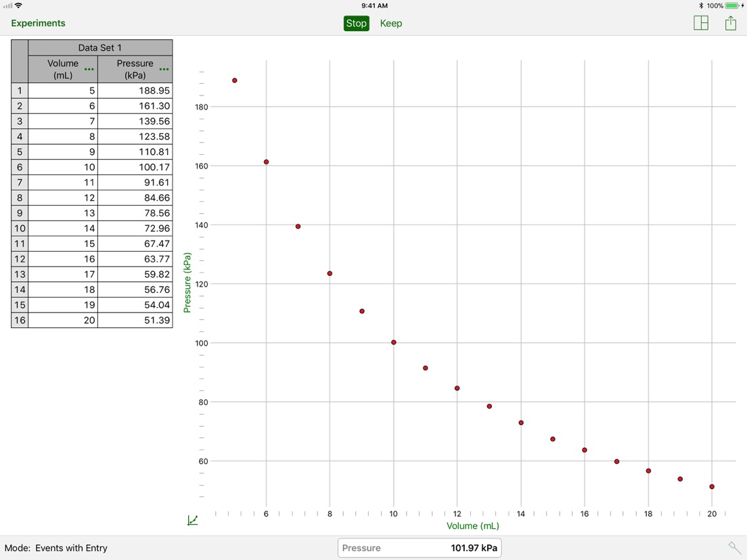
Task: Select pressure cell 123.58
Action: pos(135,136)
